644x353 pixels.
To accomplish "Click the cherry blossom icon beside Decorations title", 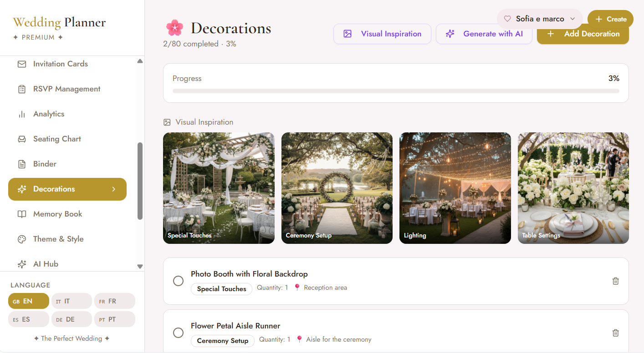I will [x=174, y=28].
